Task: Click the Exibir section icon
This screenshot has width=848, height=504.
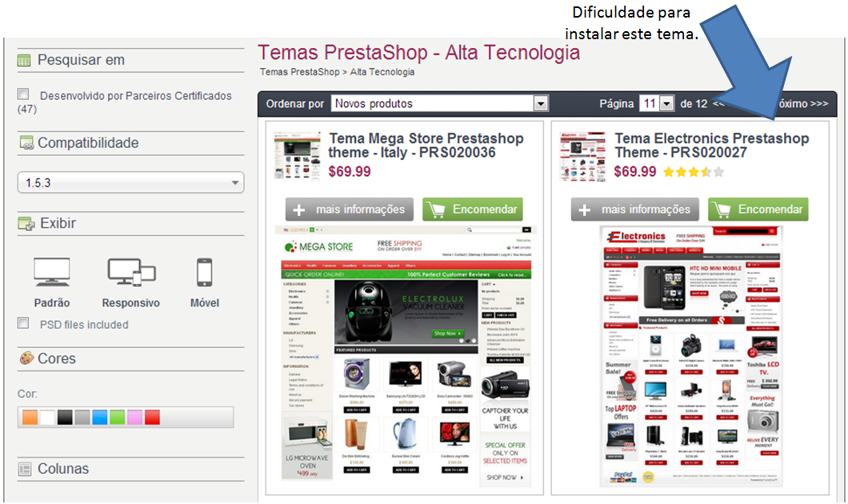Action: (26, 223)
